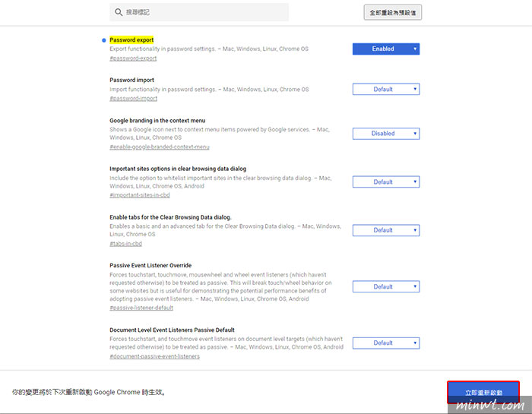Viewport: 532px width, 414px height.
Task: Follow the #important-sites-in-cbd link
Action: pos(139,195)
